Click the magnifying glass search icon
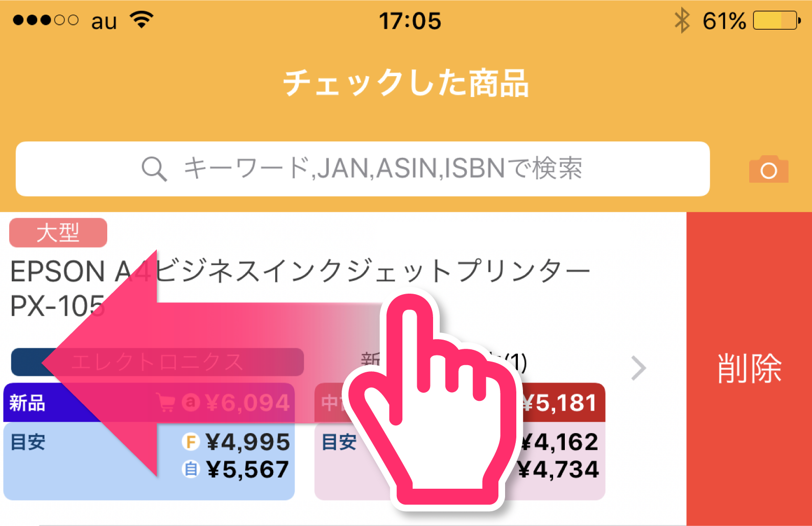812x526 pixels. coord(154,169)
